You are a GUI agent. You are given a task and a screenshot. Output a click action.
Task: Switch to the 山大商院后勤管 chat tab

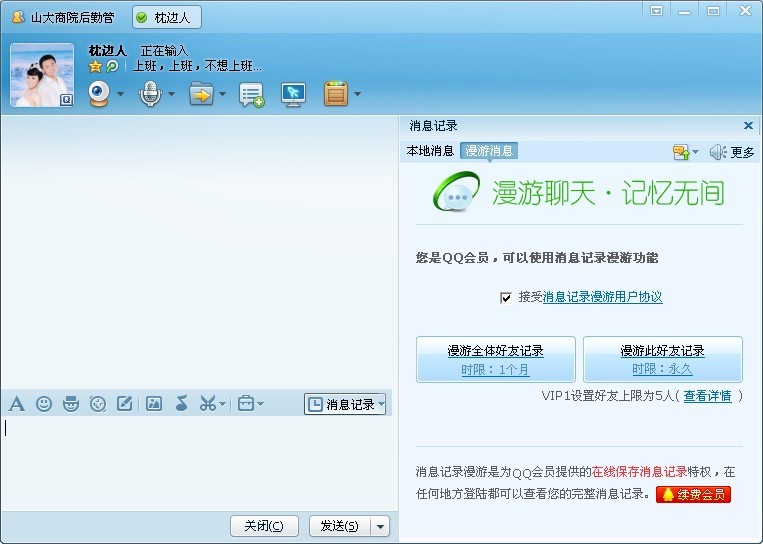(x=63, y=18)
